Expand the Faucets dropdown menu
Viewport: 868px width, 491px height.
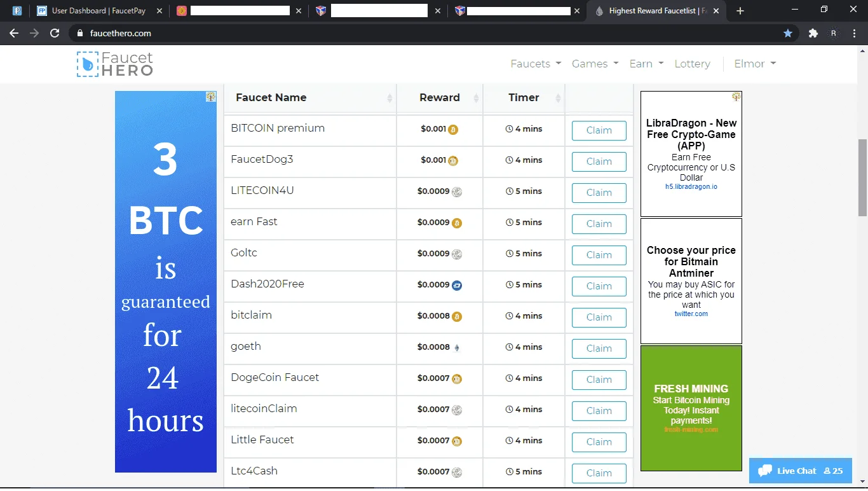pyautogui.click(x=536, y=64)
